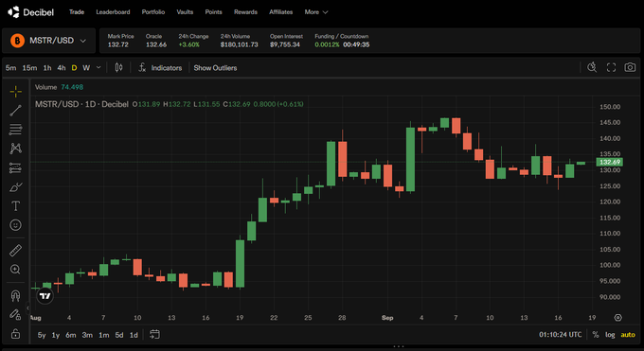The width and height of the screenshot is (644, 351).
Task: Select the weekly W interval
Action: click(86, 68)
